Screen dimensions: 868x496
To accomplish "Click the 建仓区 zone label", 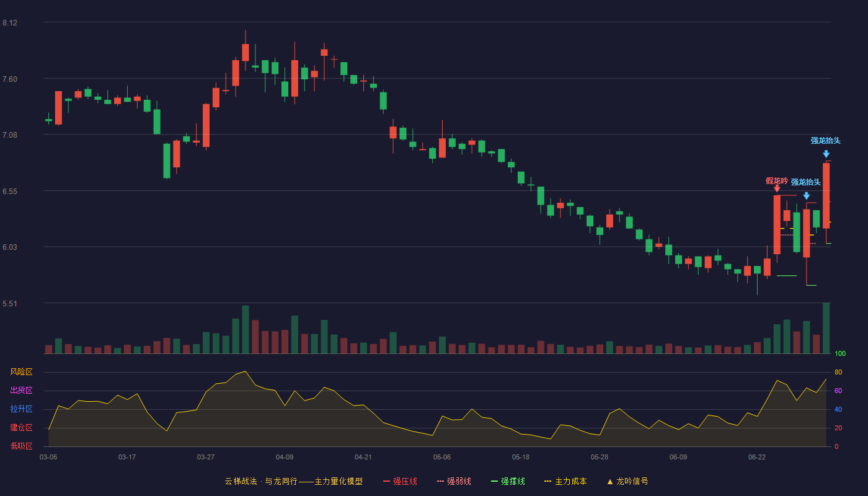I will click(x=21, y=428).
